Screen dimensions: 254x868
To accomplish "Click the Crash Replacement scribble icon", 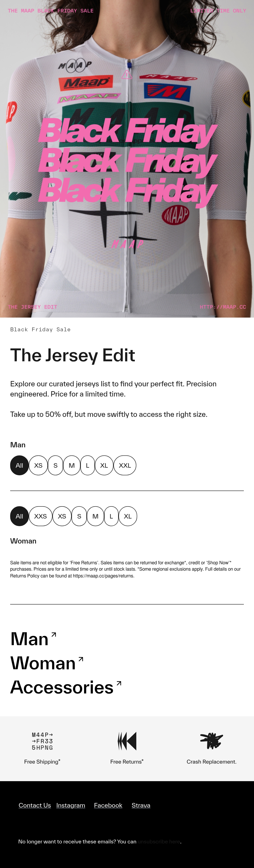I will point(211,741).
